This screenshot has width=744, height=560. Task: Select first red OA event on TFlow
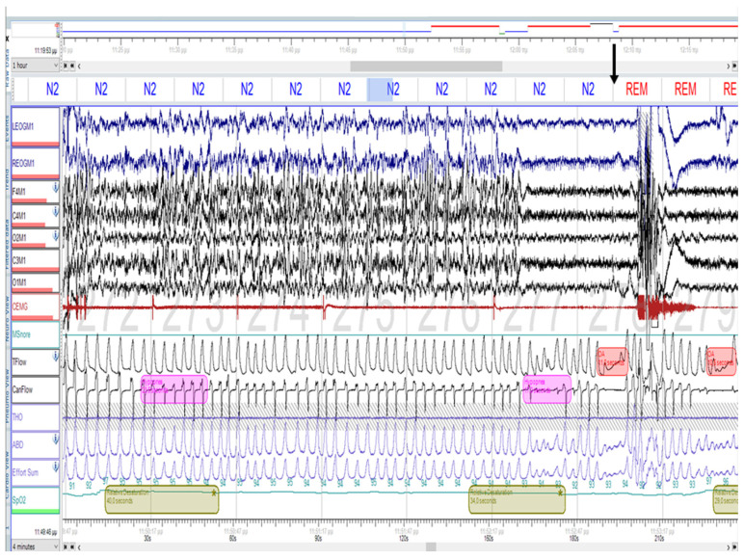point(613,361)
